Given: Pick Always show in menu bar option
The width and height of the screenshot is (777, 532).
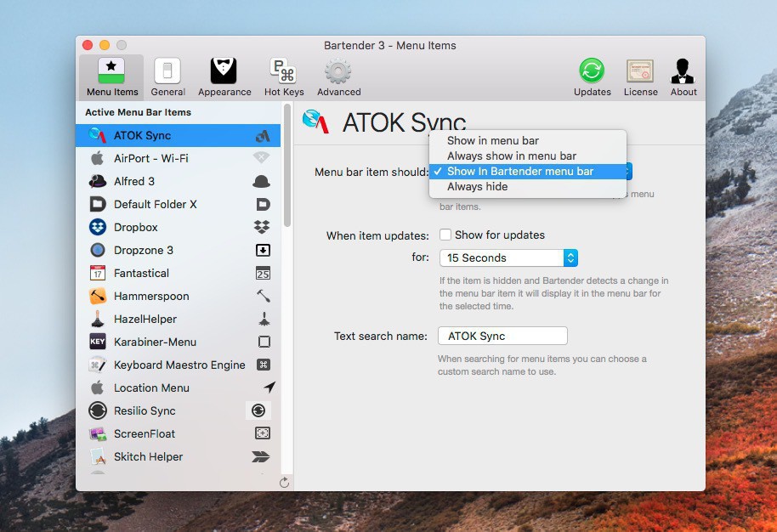Looking at the screenshot, I should click(x=511, y=156).
